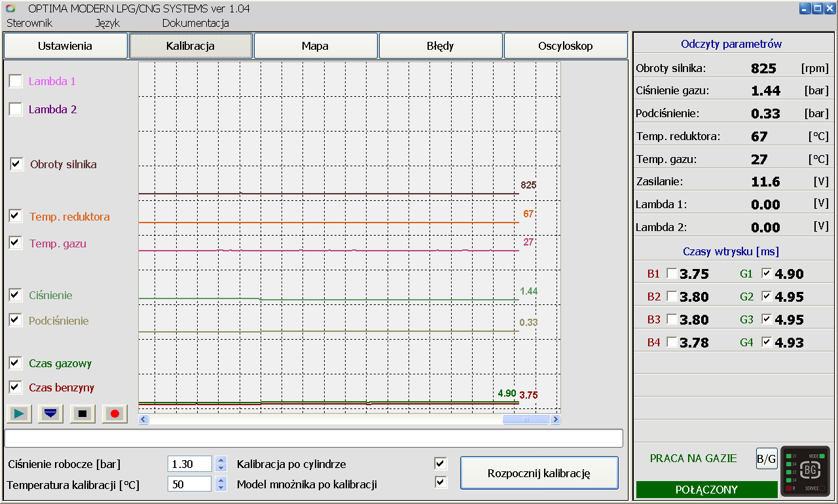This screenshot has height=504, width=838.
Task: Click the blue down-arrow save button
Action: click(x=51, y=414)
